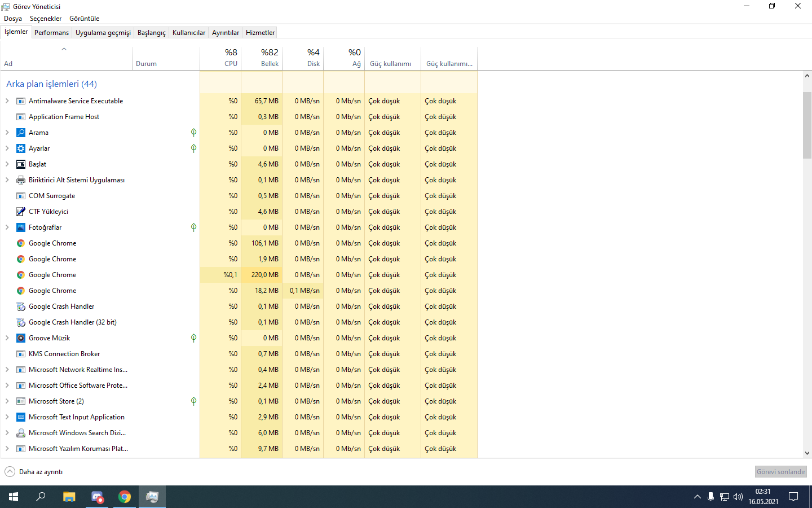Click the Groove Müzik app icon
This screenshot has width=812, height=508.
coord(21,338)
